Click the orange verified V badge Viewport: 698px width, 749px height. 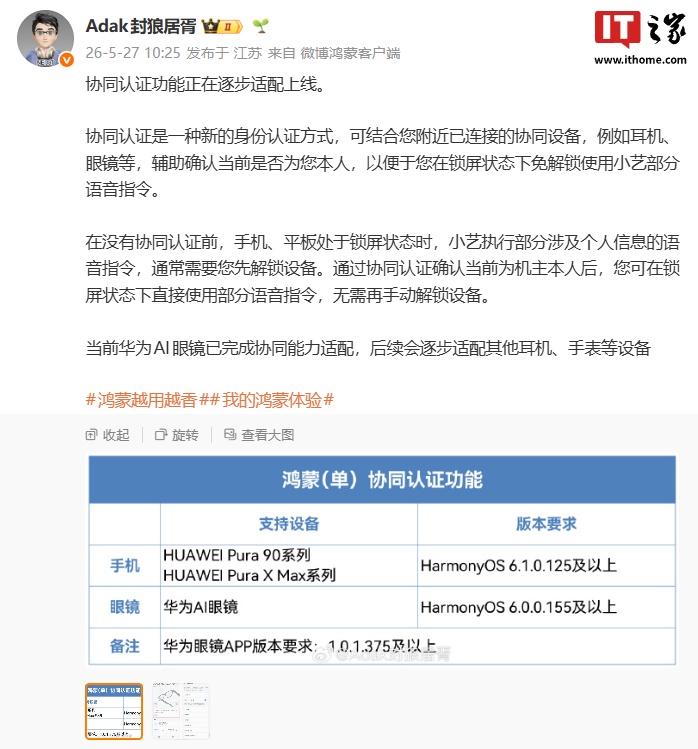[x=66, y=60]
